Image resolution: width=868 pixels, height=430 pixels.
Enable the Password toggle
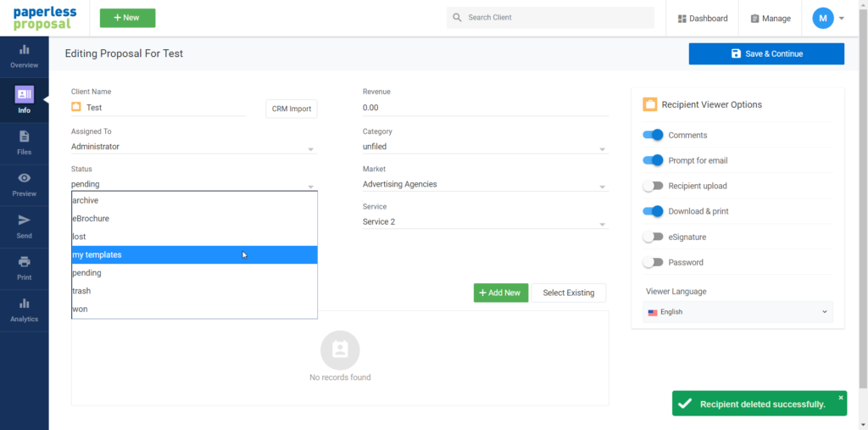pyautogui.click(x=653, y=262)
